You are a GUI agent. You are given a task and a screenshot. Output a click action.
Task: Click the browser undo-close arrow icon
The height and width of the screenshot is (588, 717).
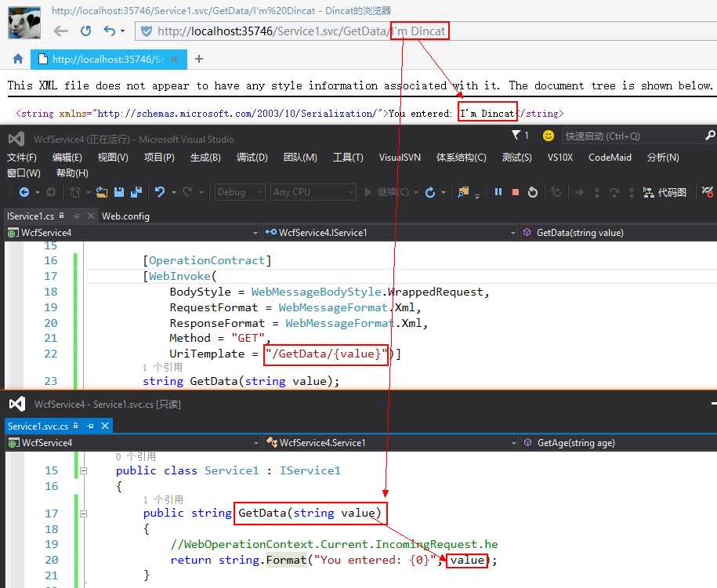click(109, 31)
